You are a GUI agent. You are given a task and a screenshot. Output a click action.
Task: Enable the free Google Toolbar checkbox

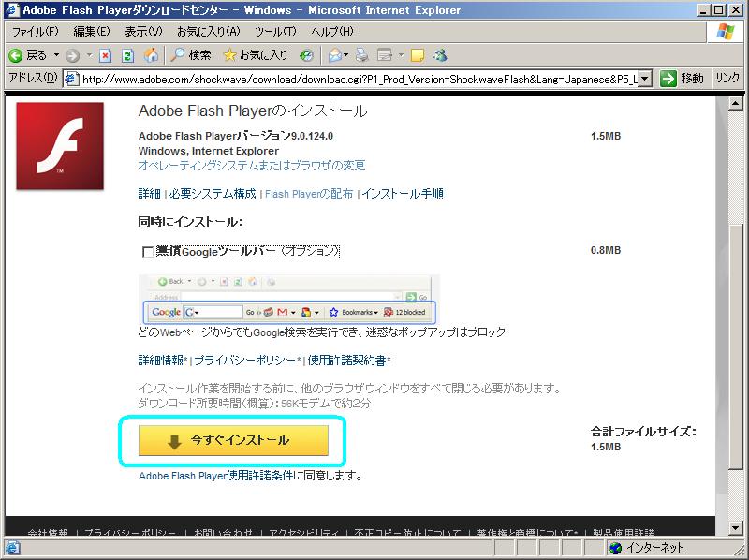tap(148, 251)
